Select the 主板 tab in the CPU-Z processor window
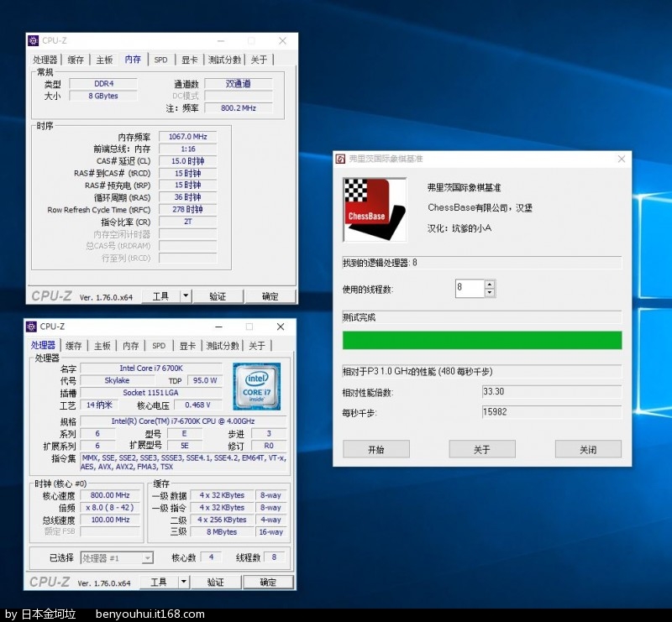This screenshot has height=622, width=672. click(x=102, y=345)
